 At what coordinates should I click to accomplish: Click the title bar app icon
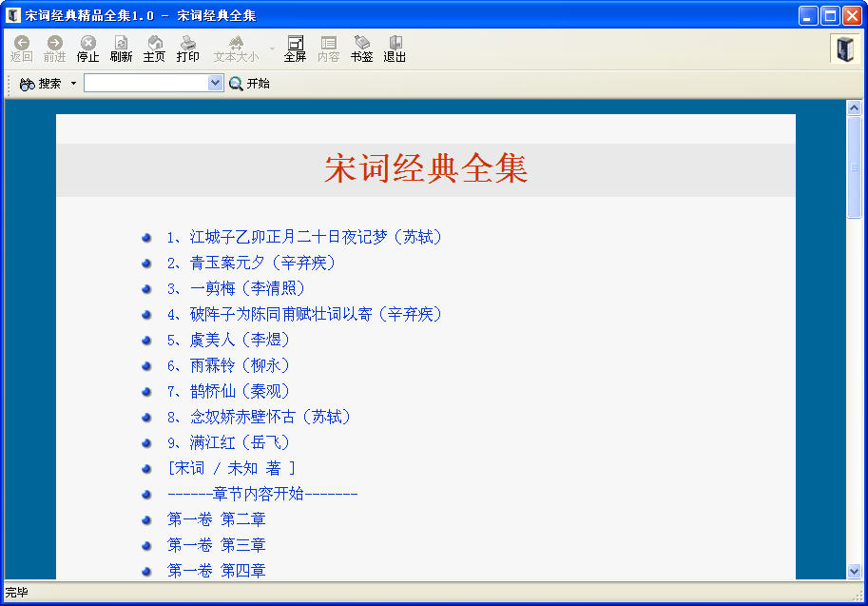[x=13, y=15]
